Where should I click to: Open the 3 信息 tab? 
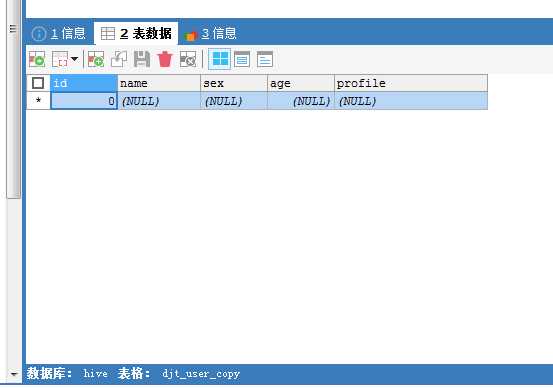[210, 34]
